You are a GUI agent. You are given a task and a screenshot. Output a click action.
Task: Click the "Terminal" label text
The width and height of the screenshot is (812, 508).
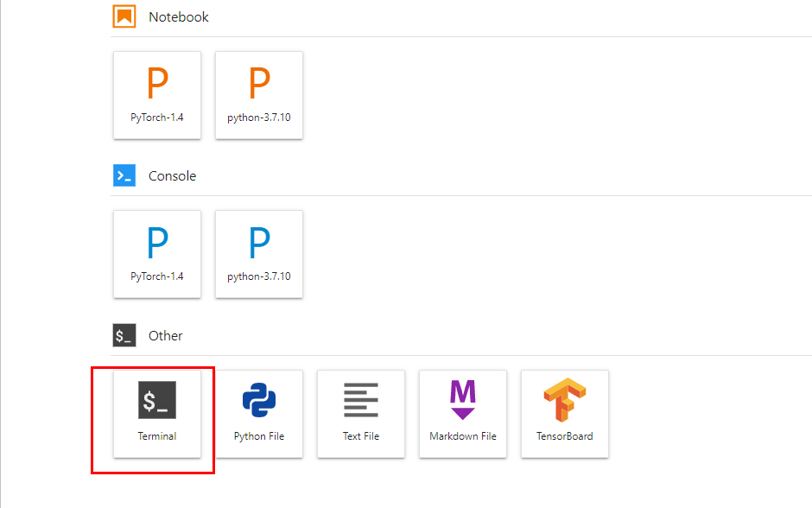[x=157, y=436]
